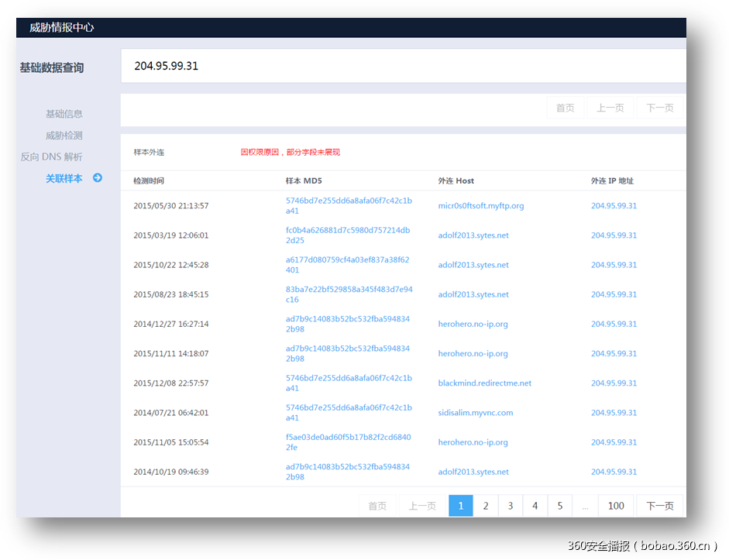Viewport: 729px width, 560px height.
Task: Click the arrow icon beside 关联样本
Action: point(97,178)
